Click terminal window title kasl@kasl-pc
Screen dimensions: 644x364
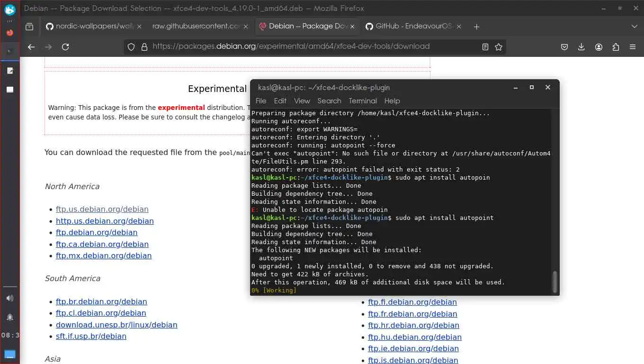click(324, 87)
